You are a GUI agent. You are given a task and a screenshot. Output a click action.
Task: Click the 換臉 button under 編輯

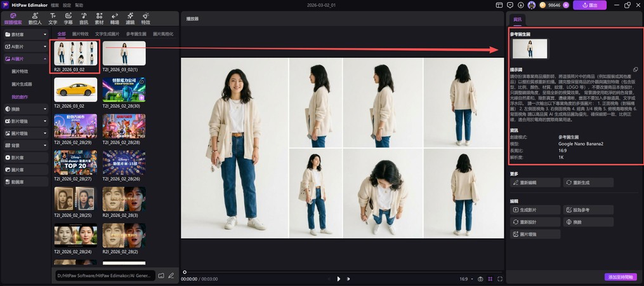(588, 222)
